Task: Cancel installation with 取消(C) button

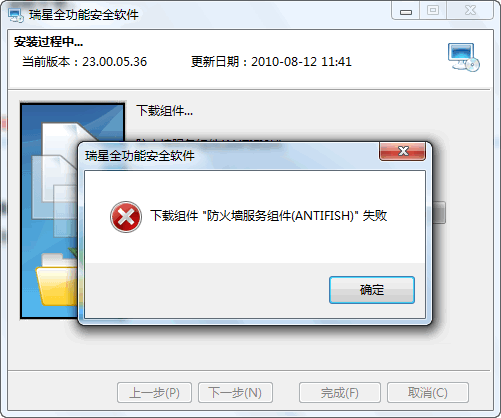Action: pos(428,393)
